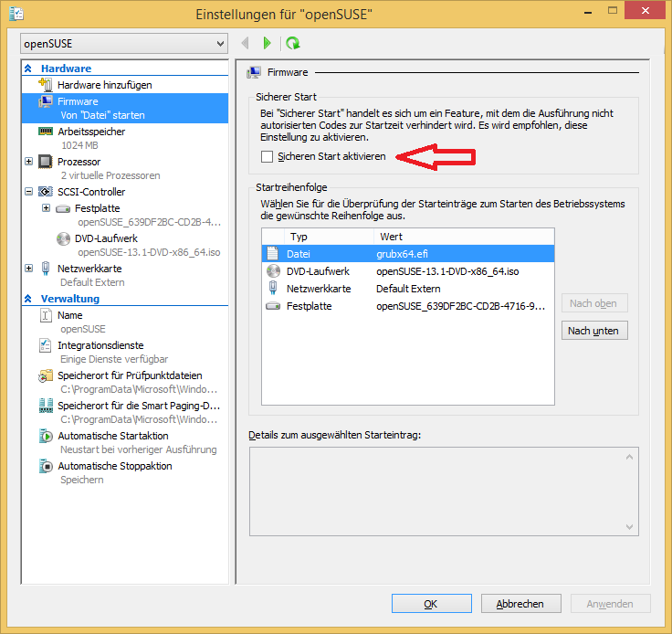Click the settings window title bar icon
672x634 pixels.
click(16, 14)
